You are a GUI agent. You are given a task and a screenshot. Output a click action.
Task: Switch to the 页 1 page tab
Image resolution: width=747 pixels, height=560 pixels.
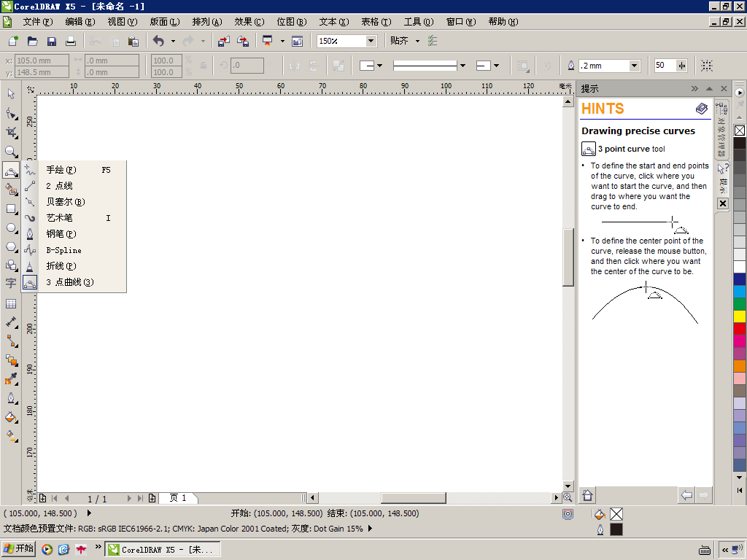pyautogui.click(x=178, y=498)
